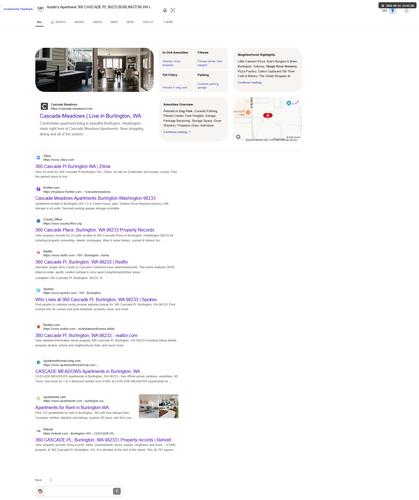Image resolution: width=419 pixels, height=500 pixels.
Task: Click the red location pin on map
Action: 268,115
